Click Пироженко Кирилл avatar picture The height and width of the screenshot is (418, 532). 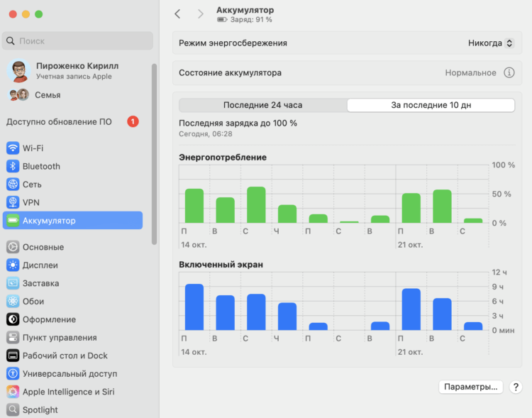coord(19,71)
